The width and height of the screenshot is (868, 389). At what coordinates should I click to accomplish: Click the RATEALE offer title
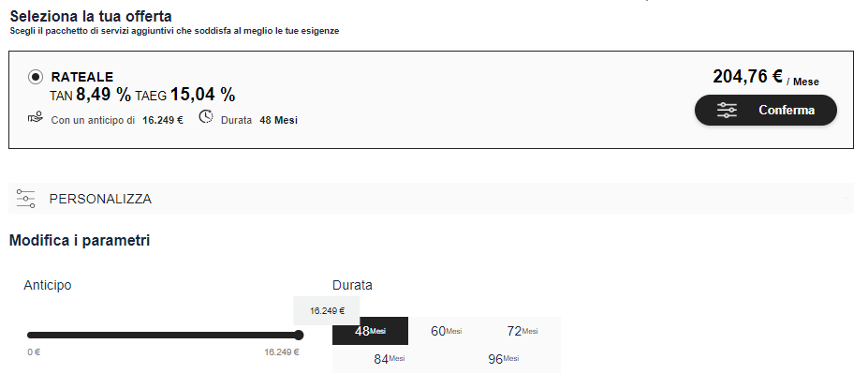coord(81,77)
